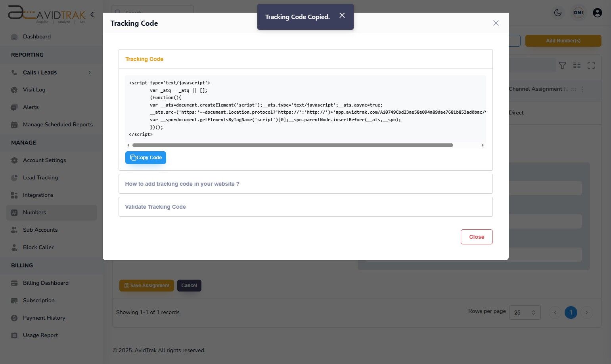Open Integrations menu item

(x=38, y=195)
